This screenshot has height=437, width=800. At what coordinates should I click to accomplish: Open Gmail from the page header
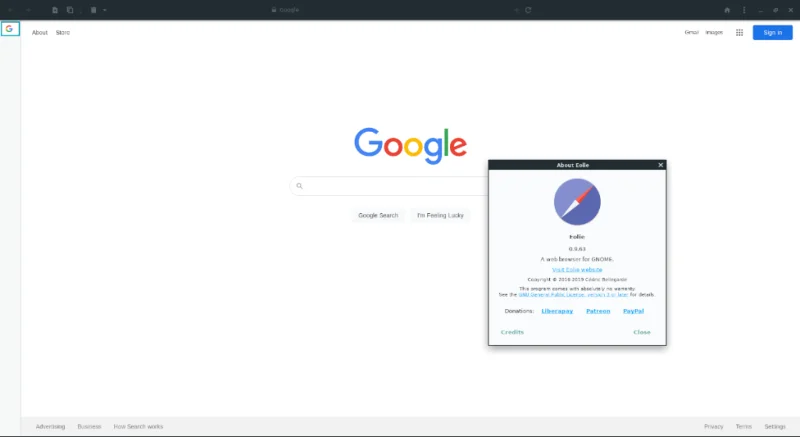(691, 33)
